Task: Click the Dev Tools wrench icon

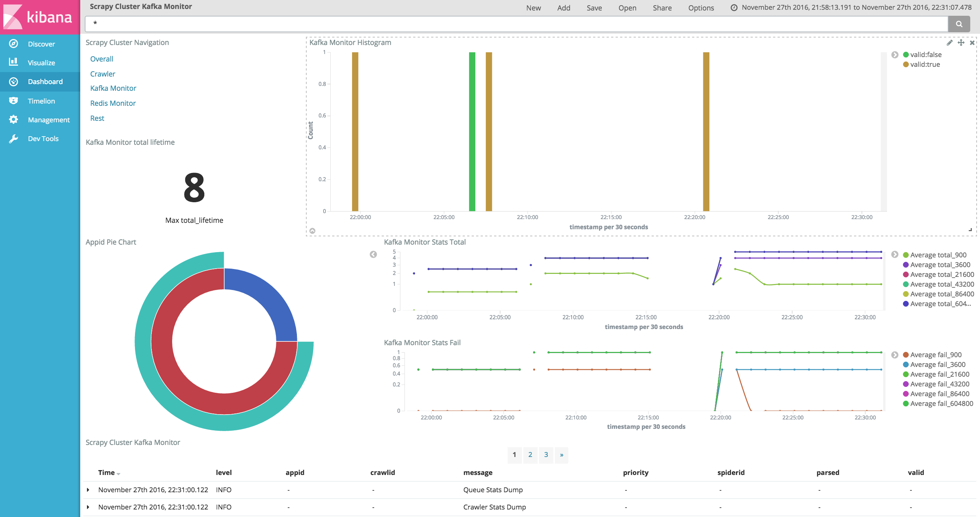Action: click(x=14, y=138)
